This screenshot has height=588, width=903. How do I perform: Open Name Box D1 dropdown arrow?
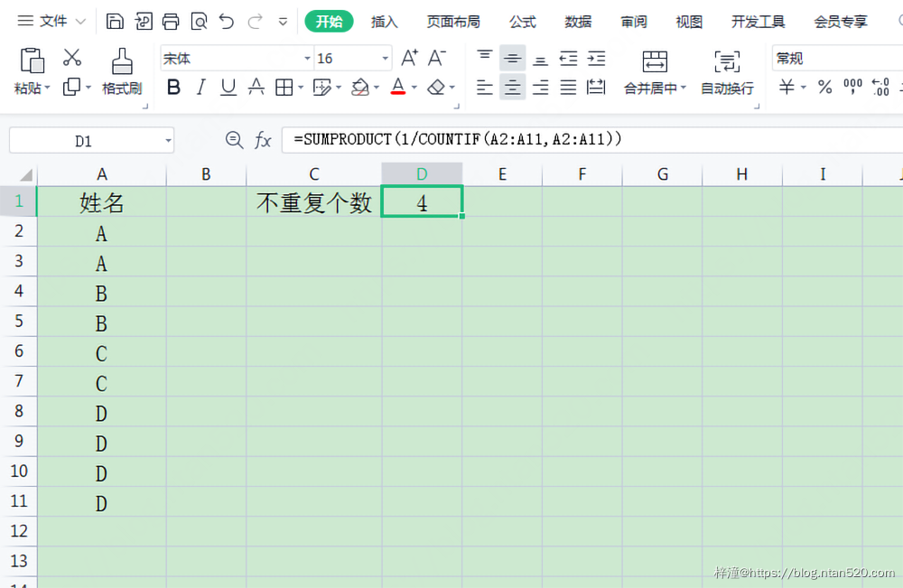click(168, 141)
